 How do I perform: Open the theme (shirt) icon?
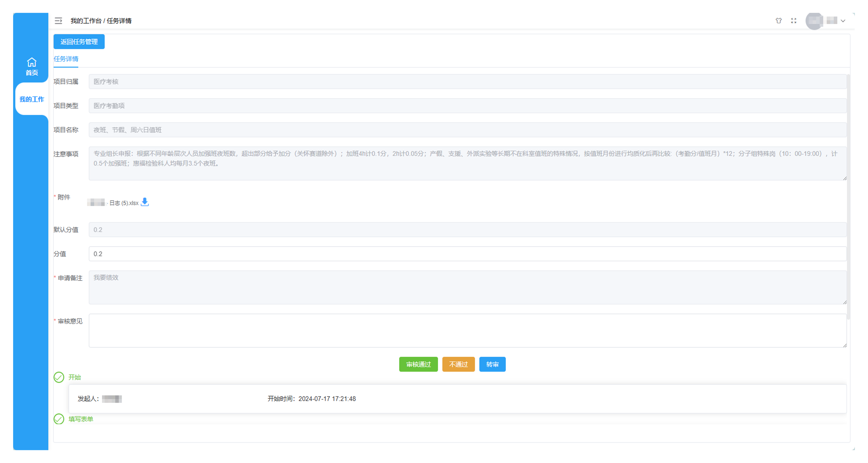(x=778, y=21)
